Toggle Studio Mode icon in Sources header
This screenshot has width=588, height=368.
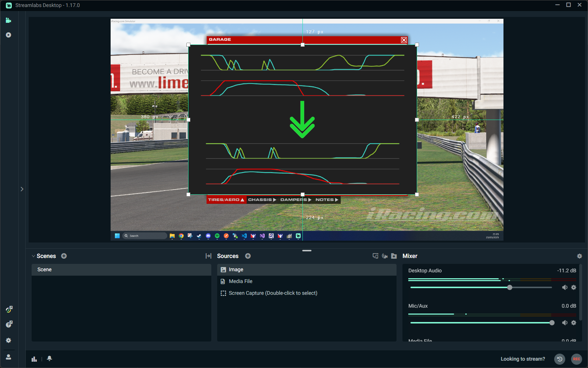(x=375, y=256)
